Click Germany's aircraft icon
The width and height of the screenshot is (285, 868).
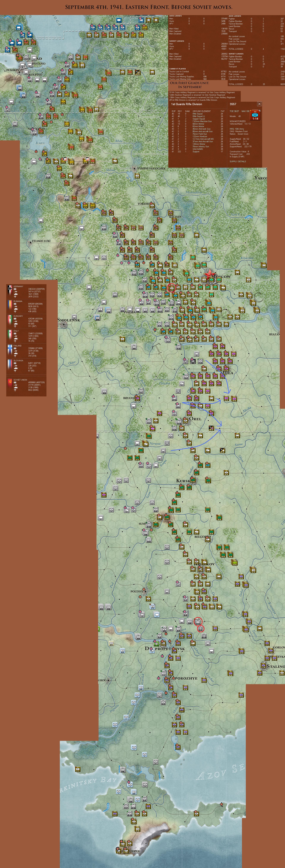(x=15, y=296)
